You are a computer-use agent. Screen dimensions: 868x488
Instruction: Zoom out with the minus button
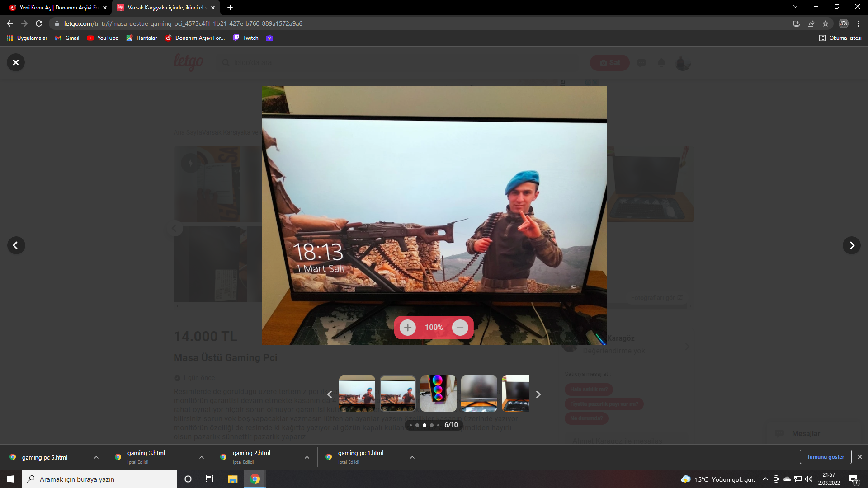click(460, 328)
